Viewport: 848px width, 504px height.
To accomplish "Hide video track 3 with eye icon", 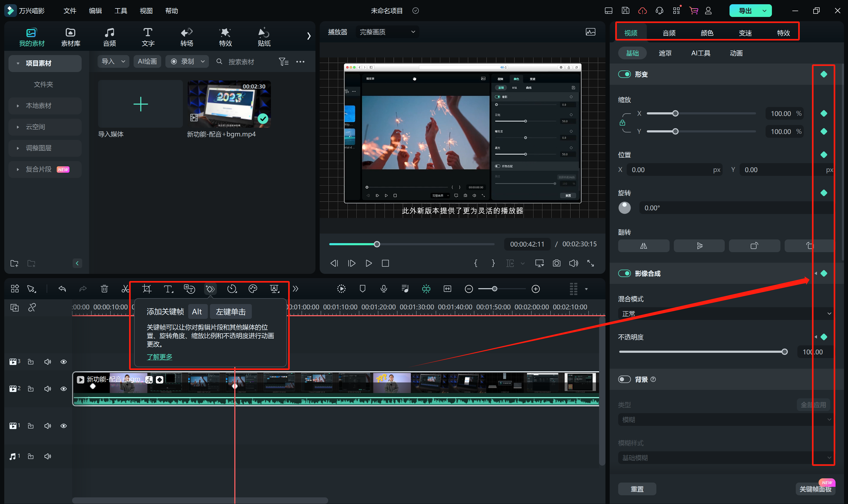I will (x=64, y=362).
